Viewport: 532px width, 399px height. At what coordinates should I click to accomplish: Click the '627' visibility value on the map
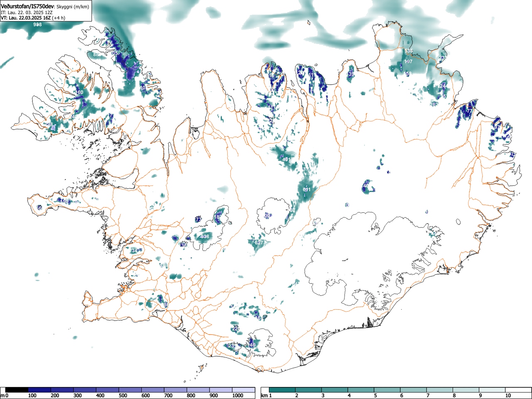(259, 243)
